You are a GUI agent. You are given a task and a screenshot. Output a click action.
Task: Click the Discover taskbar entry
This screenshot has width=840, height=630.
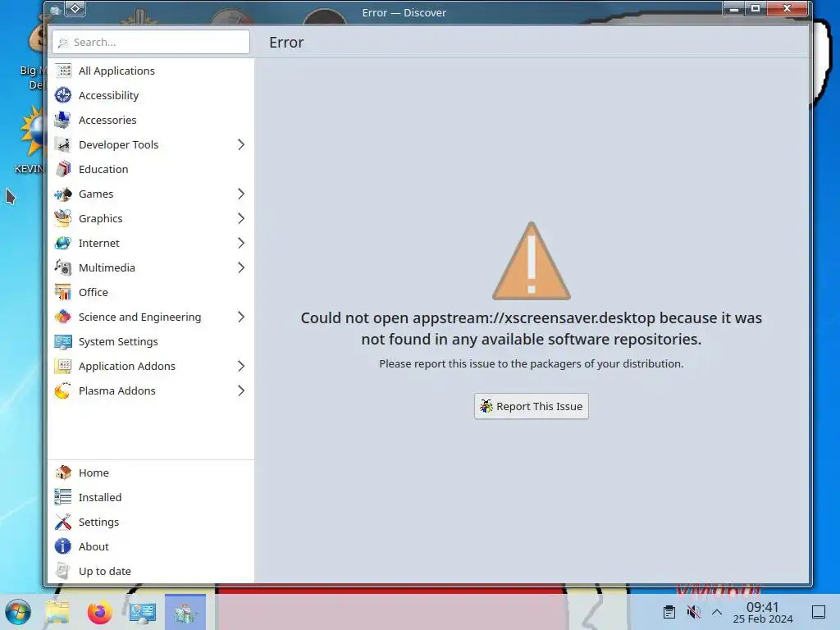[x=185, y=612]
